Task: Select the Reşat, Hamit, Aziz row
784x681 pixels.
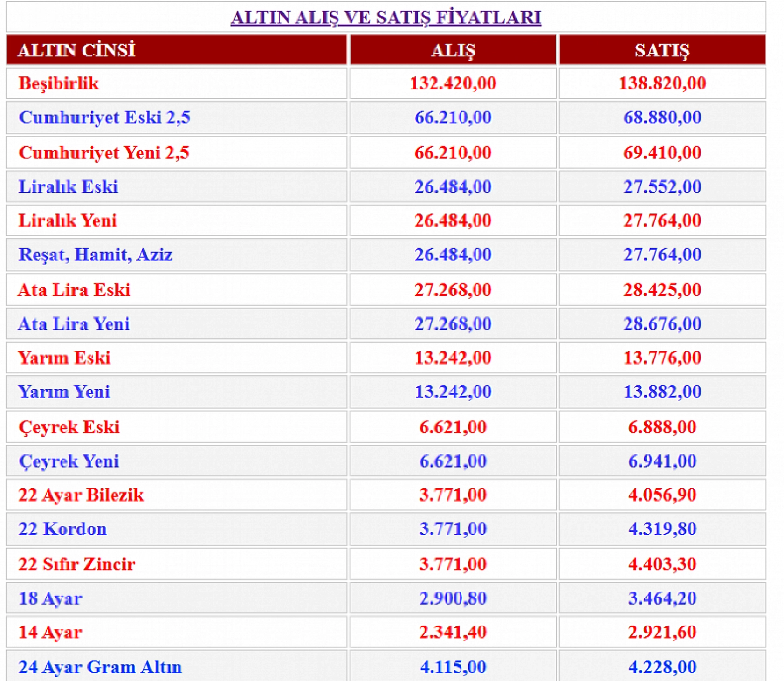Action: [x=95, y=255]
